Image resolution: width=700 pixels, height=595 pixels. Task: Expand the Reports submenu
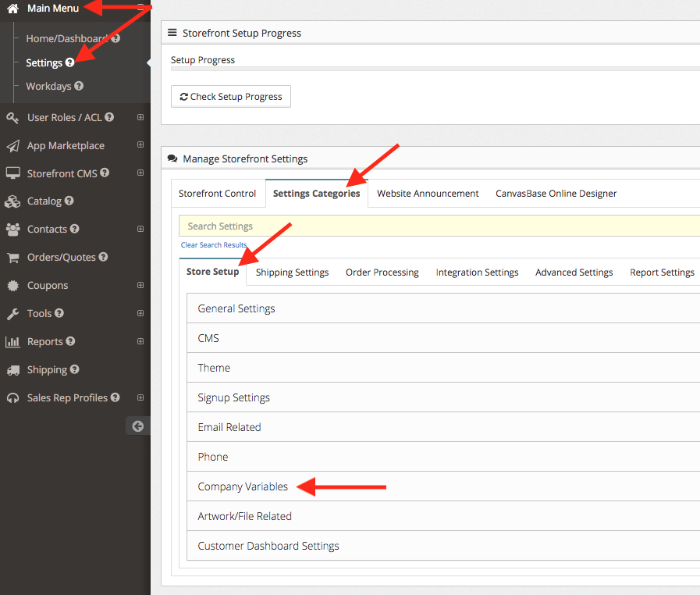tap(140, 342)
